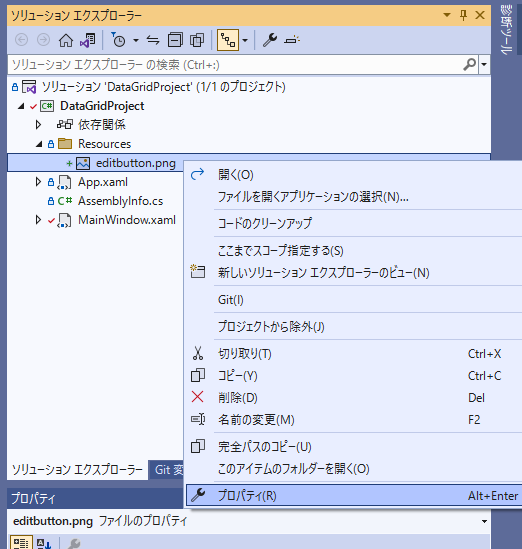The image size is (522, 549).
Task: Select MainWindow.xaml file
Action: (127, 220)
